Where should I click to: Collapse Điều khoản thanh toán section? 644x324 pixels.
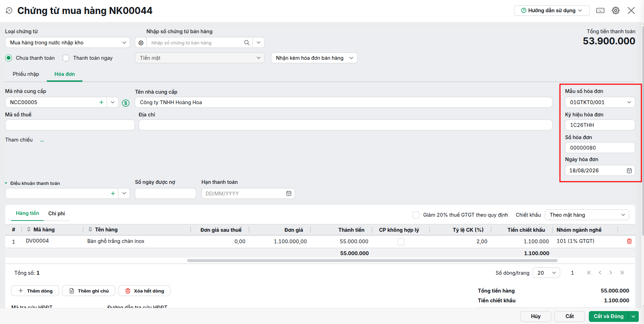6,183
